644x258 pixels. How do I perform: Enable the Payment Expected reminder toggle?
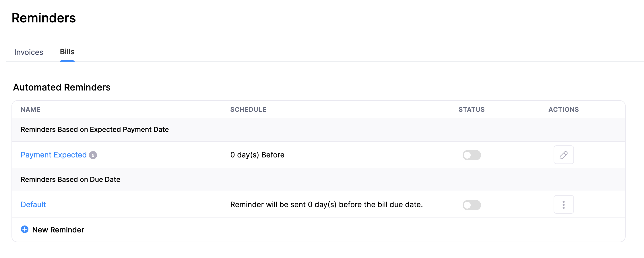tap(472, 155)
